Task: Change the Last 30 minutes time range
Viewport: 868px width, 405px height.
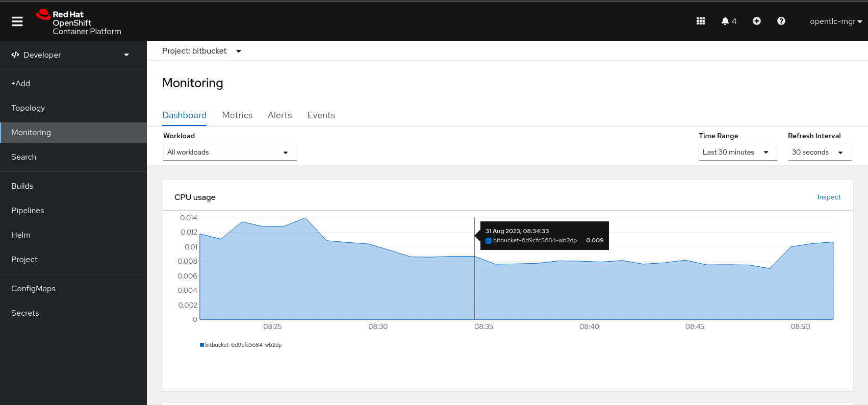Action: [x=737, y=152]
